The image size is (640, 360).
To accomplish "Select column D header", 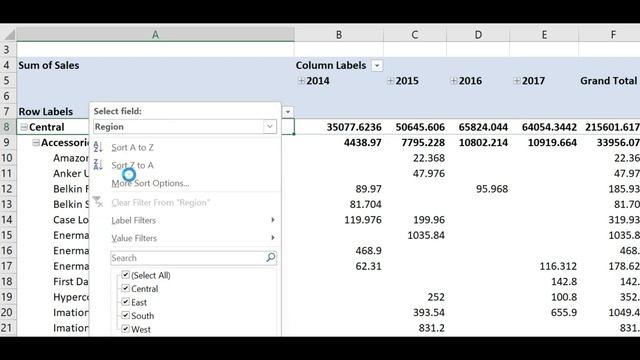I will pyautogui.click(x=478, y=35).
